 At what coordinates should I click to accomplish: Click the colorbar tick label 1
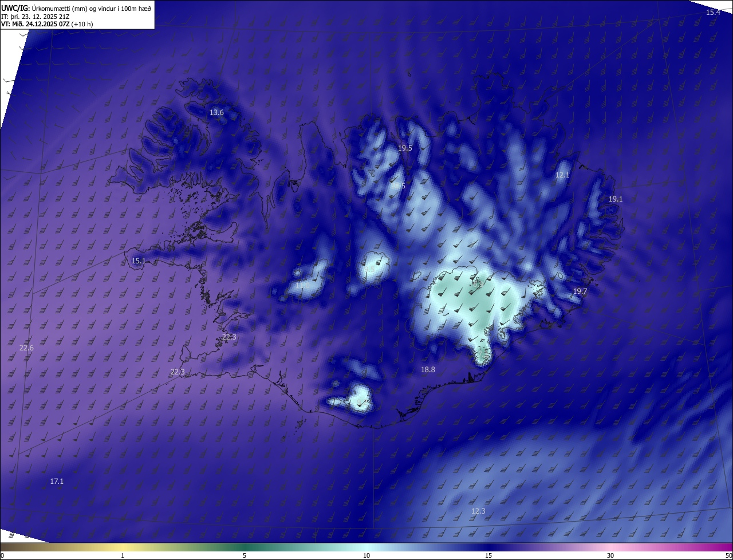[123, 555]
